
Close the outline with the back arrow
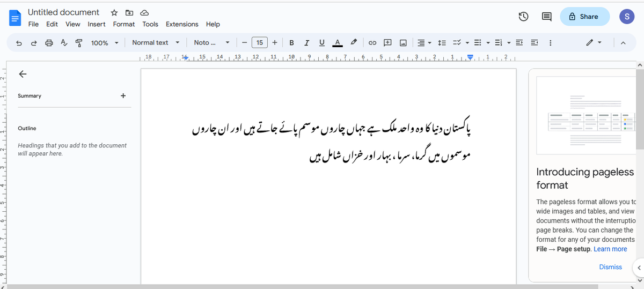(x=23, y=74)
